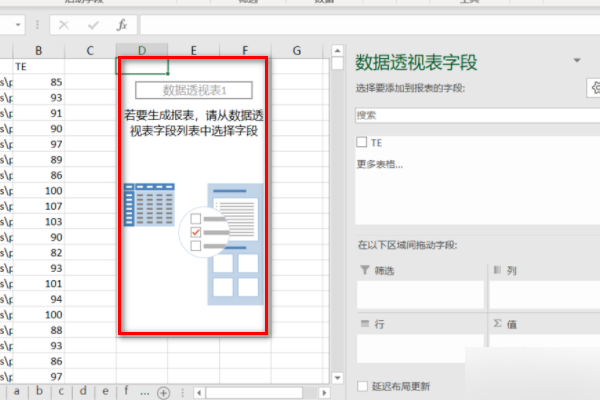600x400 pixels.
Task: Select the cell with value 82
Action: point(39,253)
